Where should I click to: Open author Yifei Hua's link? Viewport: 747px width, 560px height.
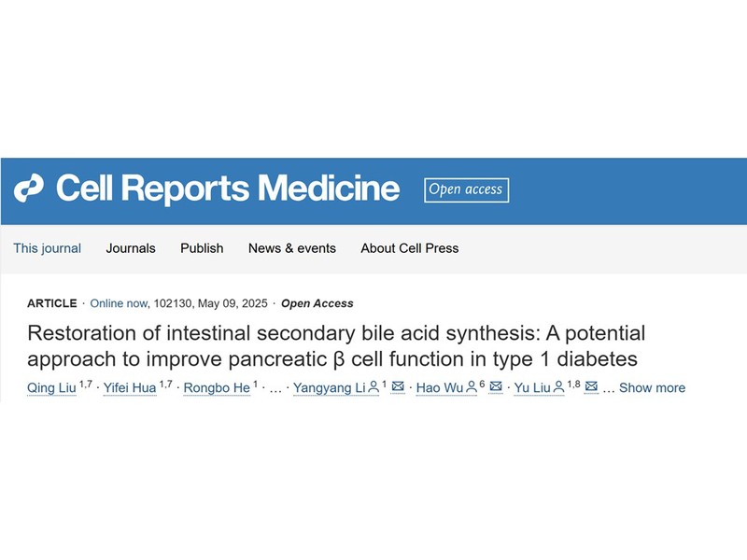130,387
